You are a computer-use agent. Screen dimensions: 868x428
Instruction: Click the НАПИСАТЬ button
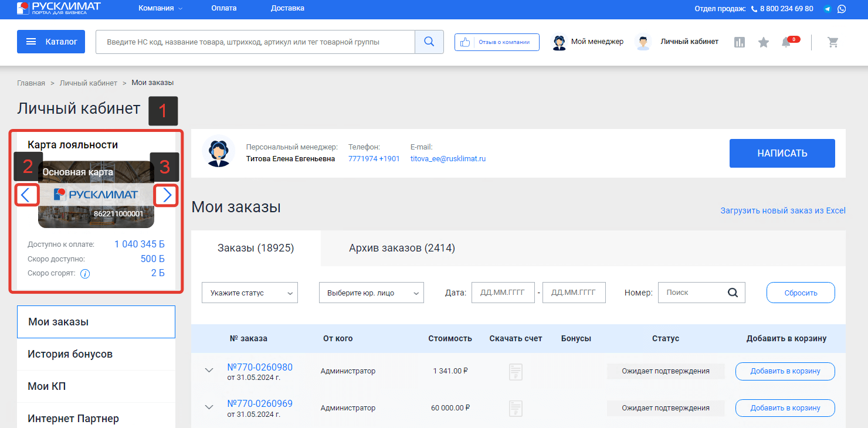click(x=782, y=153)
